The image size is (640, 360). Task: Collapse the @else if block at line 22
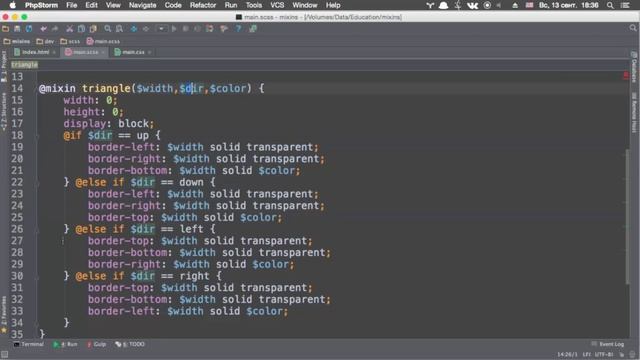pos(37,182)
